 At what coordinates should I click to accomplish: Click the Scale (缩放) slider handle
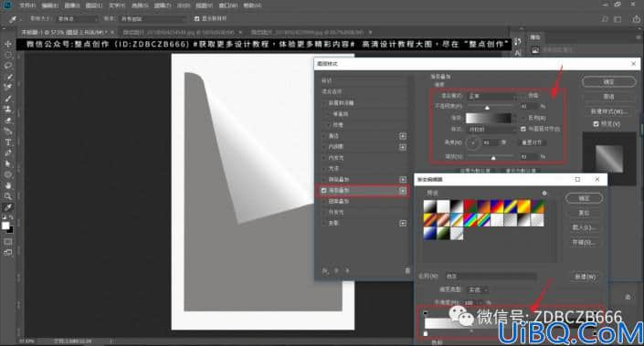pos(493,158)
